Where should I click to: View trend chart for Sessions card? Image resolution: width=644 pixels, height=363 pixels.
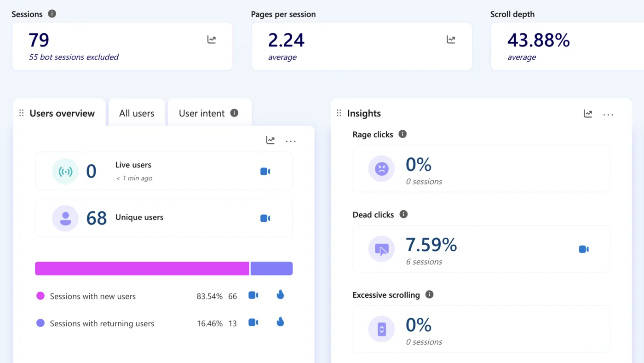(212, 40)
